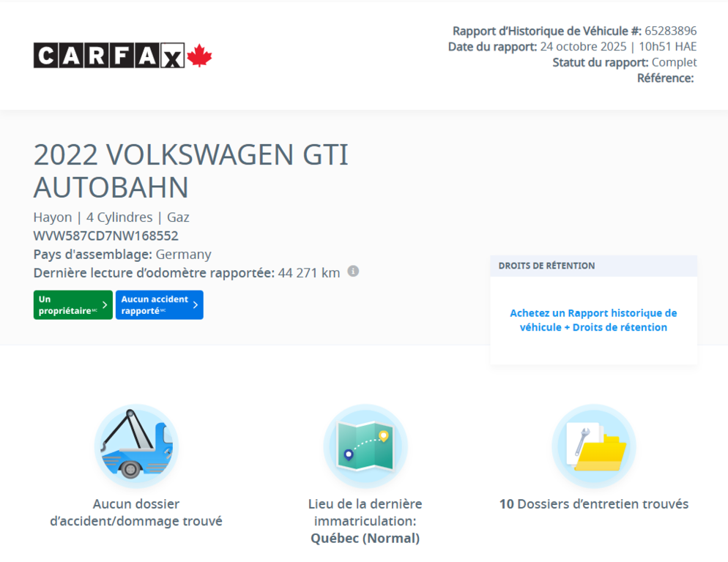Click the blue tow truck accident icon
This screenshot has height=562, width=728.
[136, 445]
